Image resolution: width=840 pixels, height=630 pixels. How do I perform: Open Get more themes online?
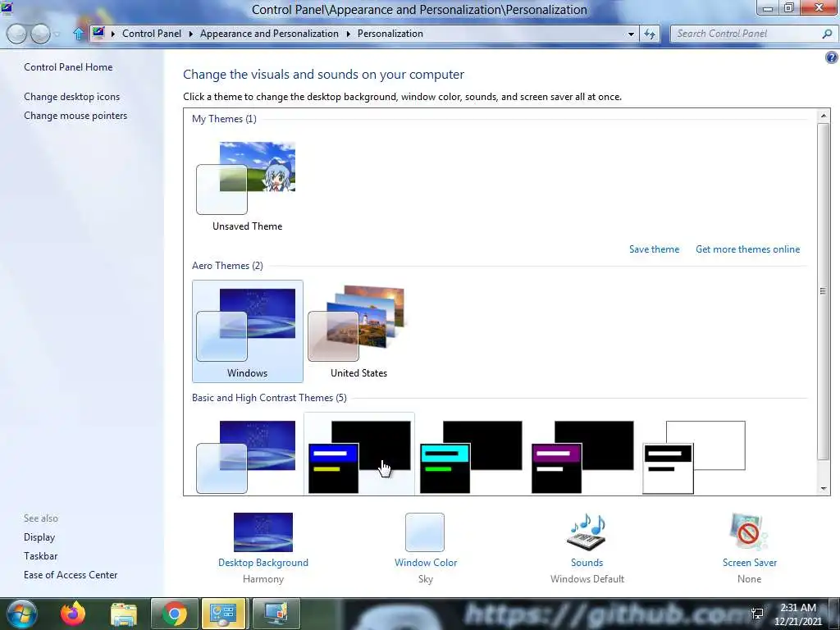click(x=748, y=249)
